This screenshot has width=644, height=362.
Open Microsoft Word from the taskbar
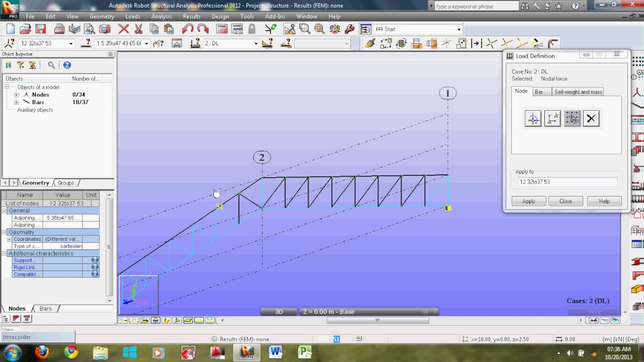click(x=276, y=352)
